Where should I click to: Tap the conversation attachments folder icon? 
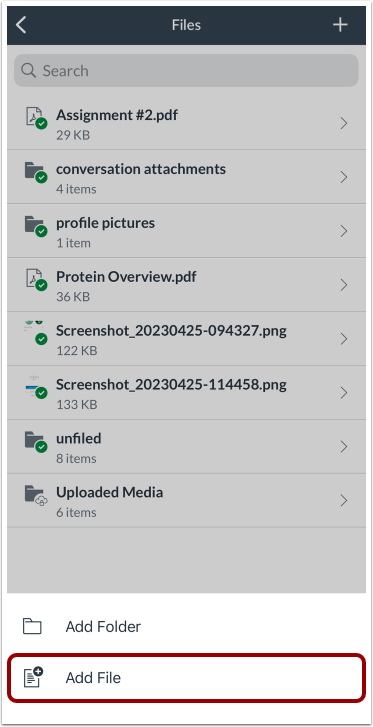click(x=35, y=172)
